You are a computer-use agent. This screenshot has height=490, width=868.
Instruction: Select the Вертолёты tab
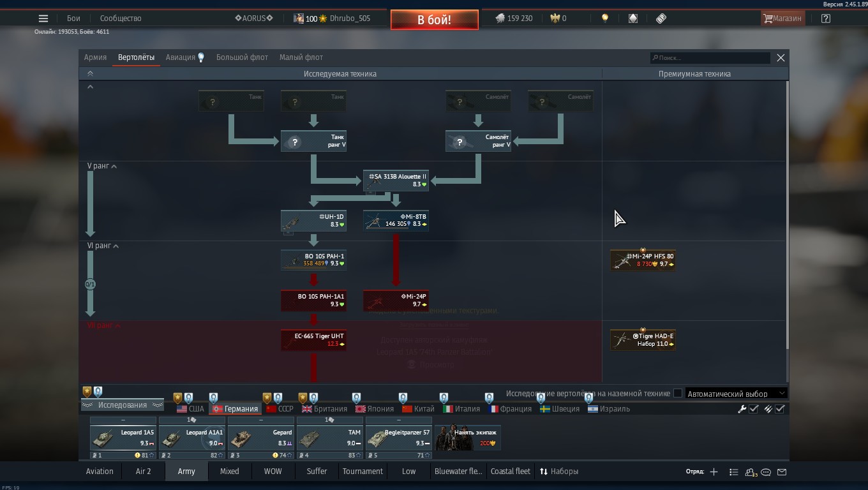(136, 57)
